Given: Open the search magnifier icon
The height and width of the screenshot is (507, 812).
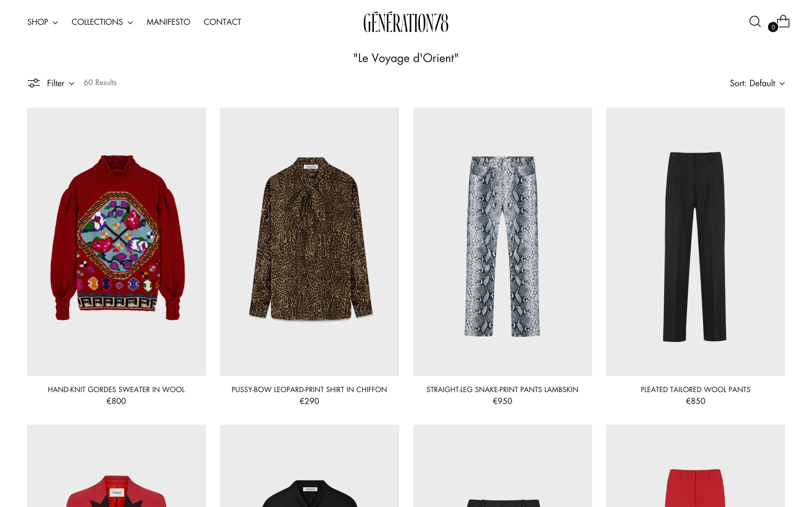Looking at the screenshot, I should pyautogui.click(x=754, y=21).
